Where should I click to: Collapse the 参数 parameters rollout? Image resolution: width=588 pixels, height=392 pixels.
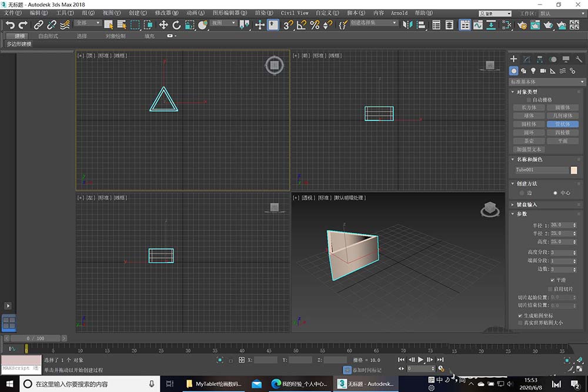coord(522,214)
